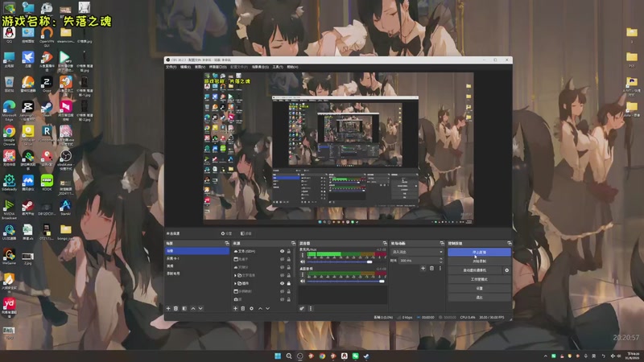Decrease transition duration with down arrow
This screenshot has width=644, height=362.
[x=441, y=262]
